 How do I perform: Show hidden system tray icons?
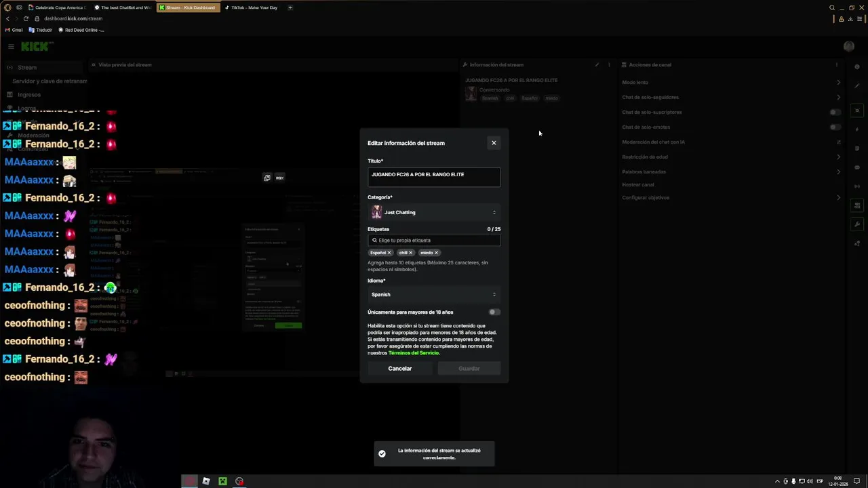(777, 481)
